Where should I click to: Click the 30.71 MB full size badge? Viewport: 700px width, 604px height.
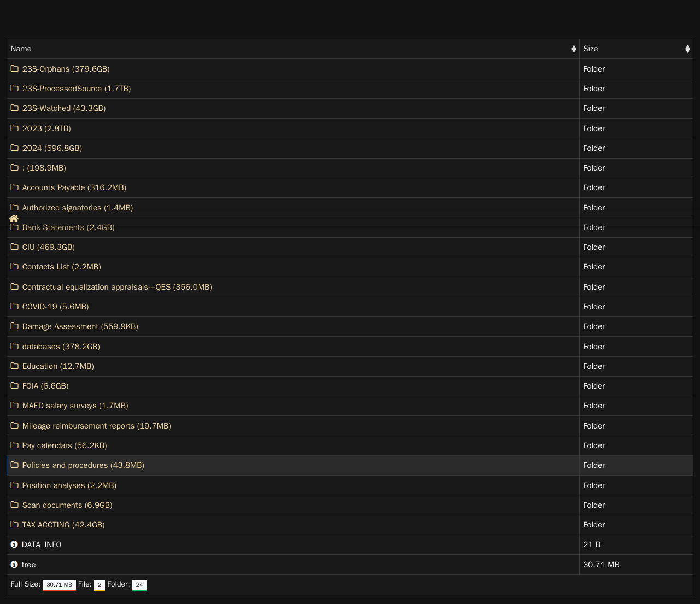click(x=59, y=585)
